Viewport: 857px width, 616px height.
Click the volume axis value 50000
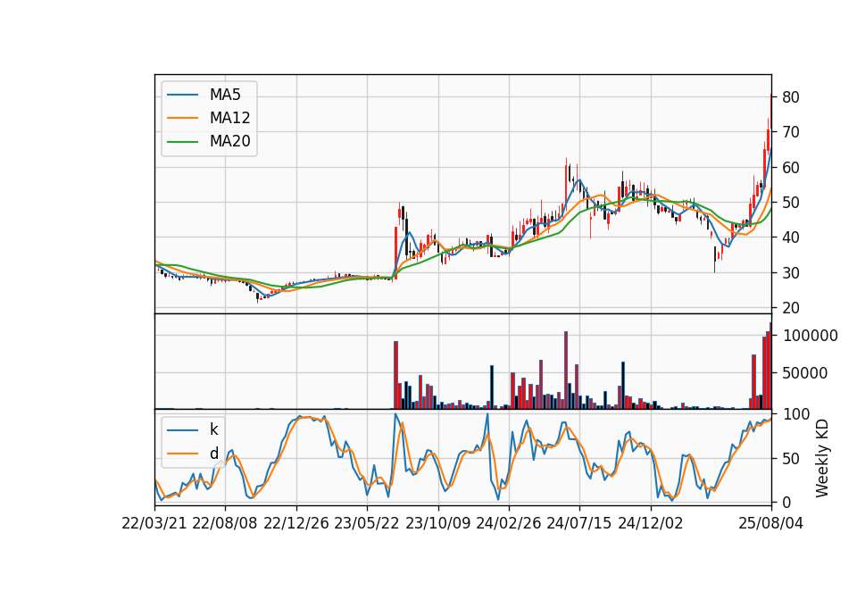pos(805,373)
